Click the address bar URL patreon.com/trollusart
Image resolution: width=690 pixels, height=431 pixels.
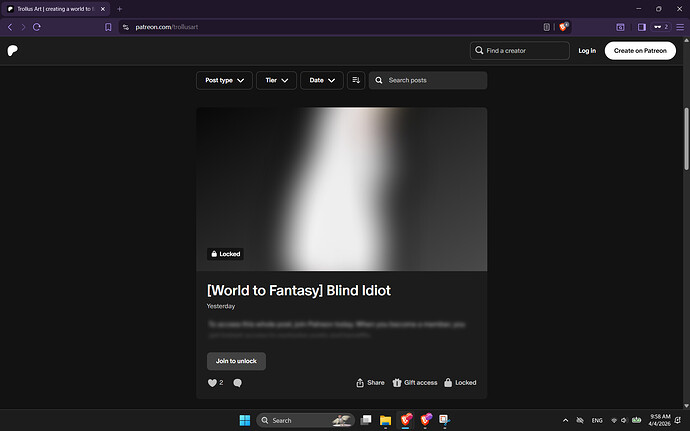pos(167,27)
